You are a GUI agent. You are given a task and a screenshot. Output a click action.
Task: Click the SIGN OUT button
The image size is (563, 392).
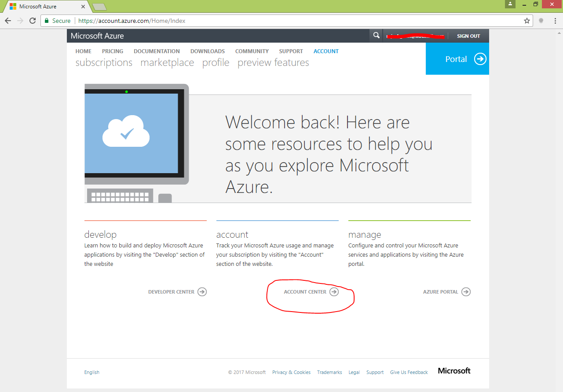tap(468, 36)
